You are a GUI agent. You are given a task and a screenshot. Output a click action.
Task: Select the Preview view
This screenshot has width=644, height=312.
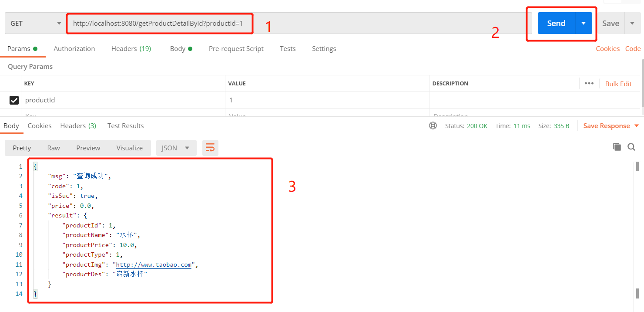pos(88,148)
